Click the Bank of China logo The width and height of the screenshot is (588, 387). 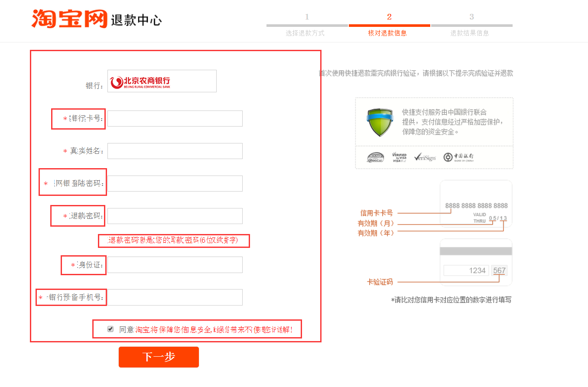pos(459,157)
